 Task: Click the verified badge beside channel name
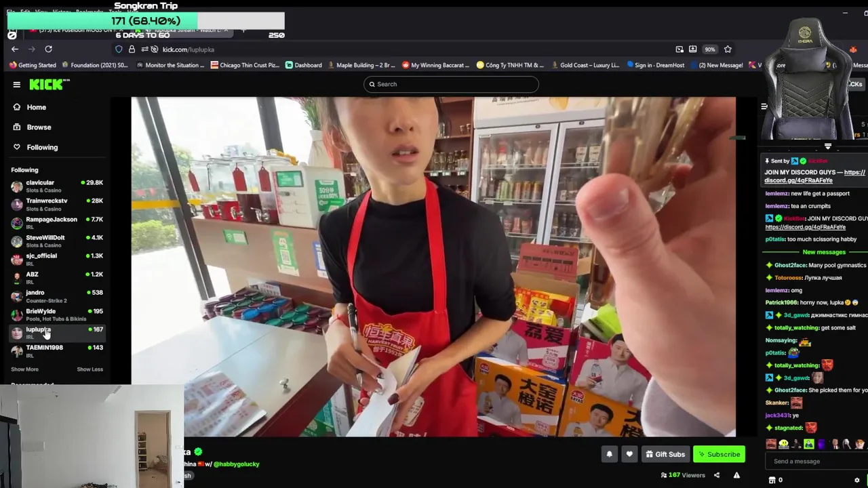198,451
